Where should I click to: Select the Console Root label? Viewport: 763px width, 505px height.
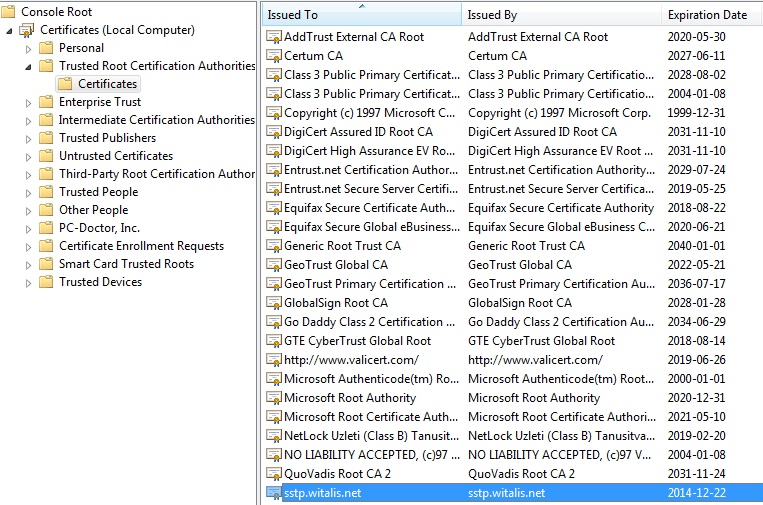click(x=56, y=12)
